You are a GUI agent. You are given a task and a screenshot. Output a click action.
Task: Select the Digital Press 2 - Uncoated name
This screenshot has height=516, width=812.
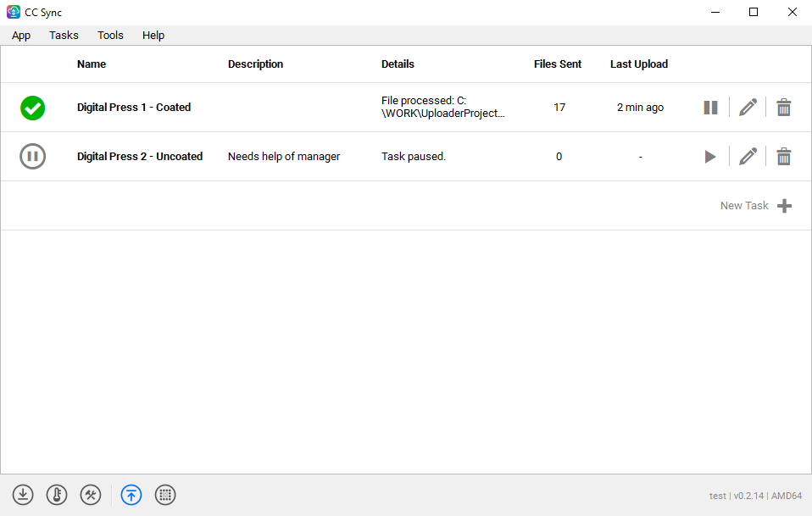(140, 156)
